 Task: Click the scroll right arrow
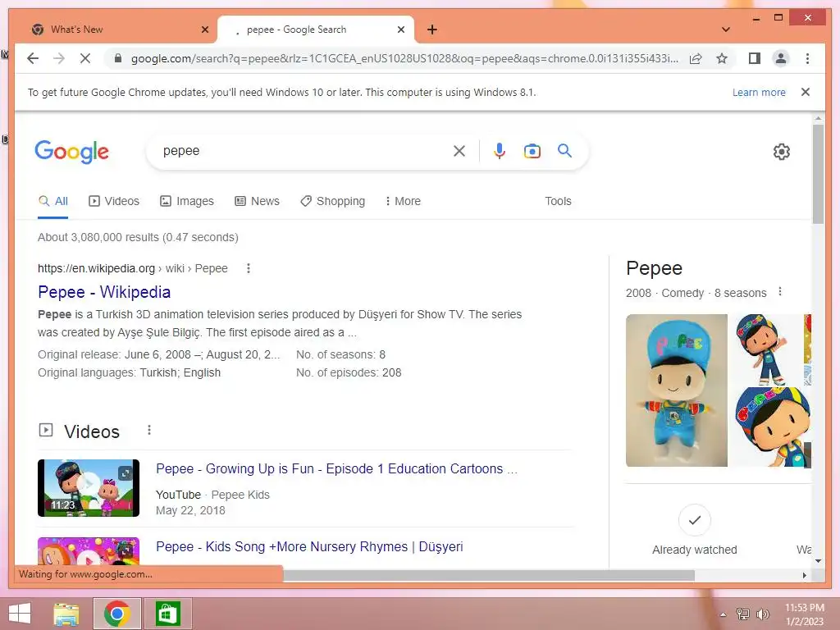click(x=804, y=575)
